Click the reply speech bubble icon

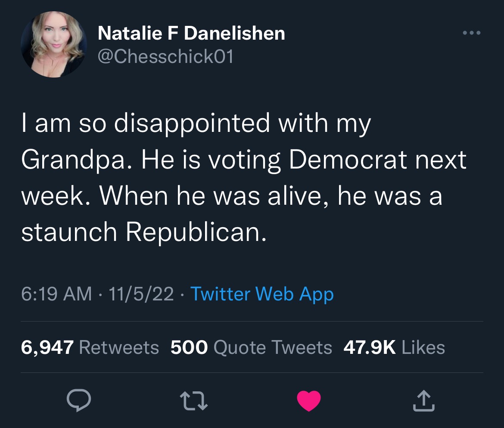79,400
